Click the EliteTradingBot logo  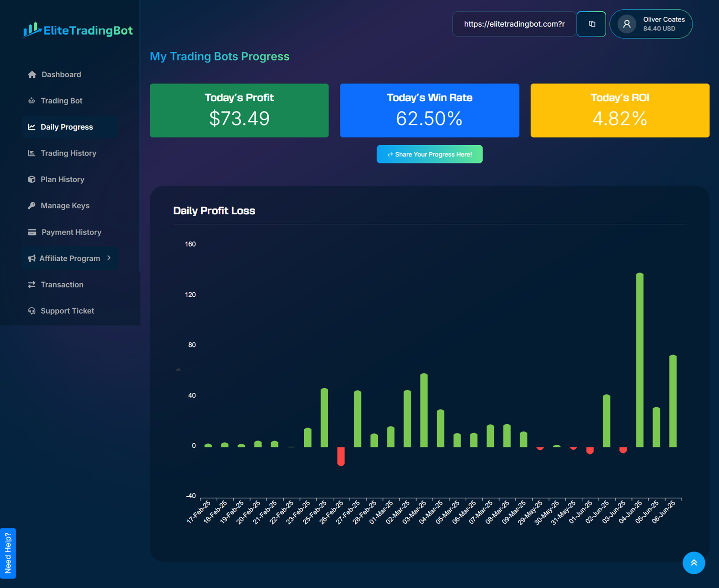pos(78,30)
